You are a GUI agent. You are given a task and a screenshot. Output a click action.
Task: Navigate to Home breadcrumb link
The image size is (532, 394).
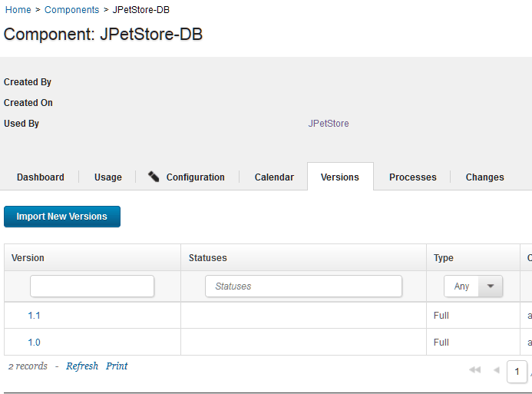(x=18, y=10)
